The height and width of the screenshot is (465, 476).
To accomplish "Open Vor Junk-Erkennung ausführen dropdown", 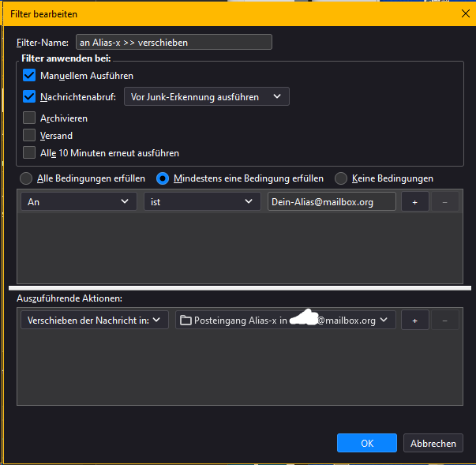I will [207, 96].
